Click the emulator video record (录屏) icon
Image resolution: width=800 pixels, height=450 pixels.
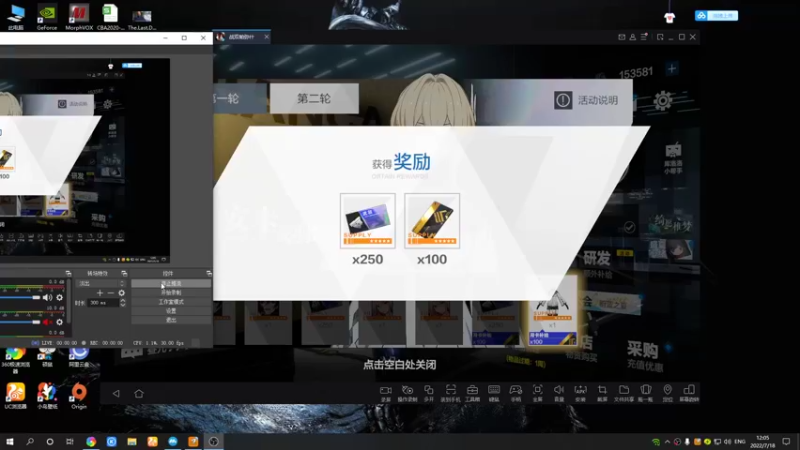pos(386,390)
